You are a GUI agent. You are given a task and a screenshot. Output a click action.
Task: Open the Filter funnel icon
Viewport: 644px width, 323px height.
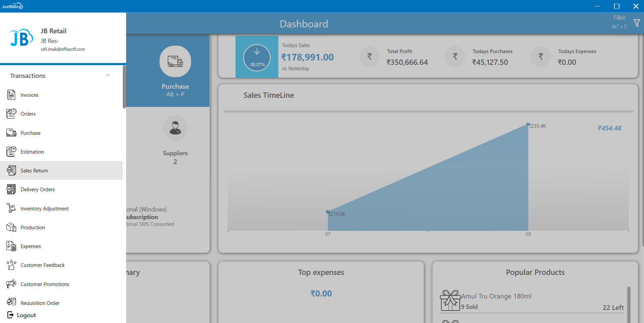click(637, 23)
